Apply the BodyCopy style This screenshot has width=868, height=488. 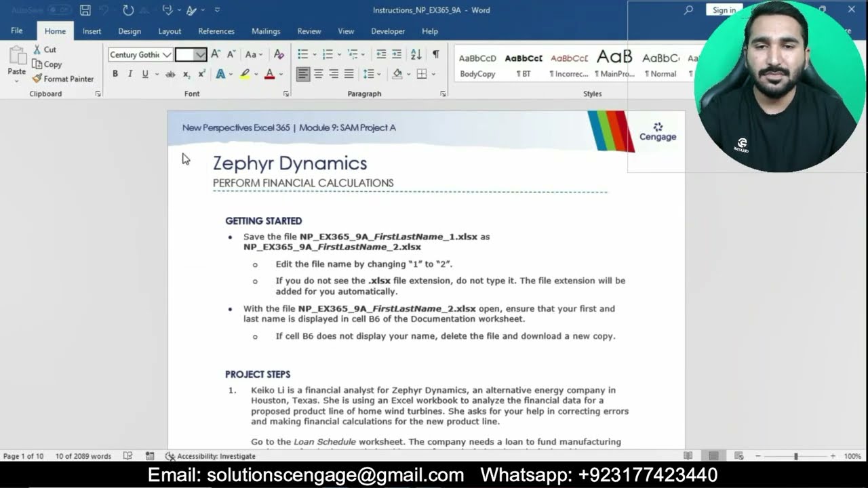click(x=477, y=65)
